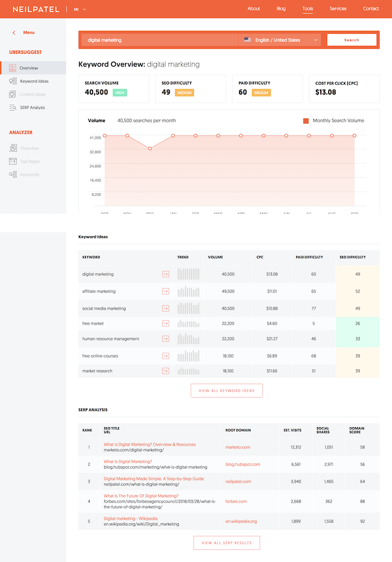
Task: Open marketo.com root domain link
Action: pos(238,447)
